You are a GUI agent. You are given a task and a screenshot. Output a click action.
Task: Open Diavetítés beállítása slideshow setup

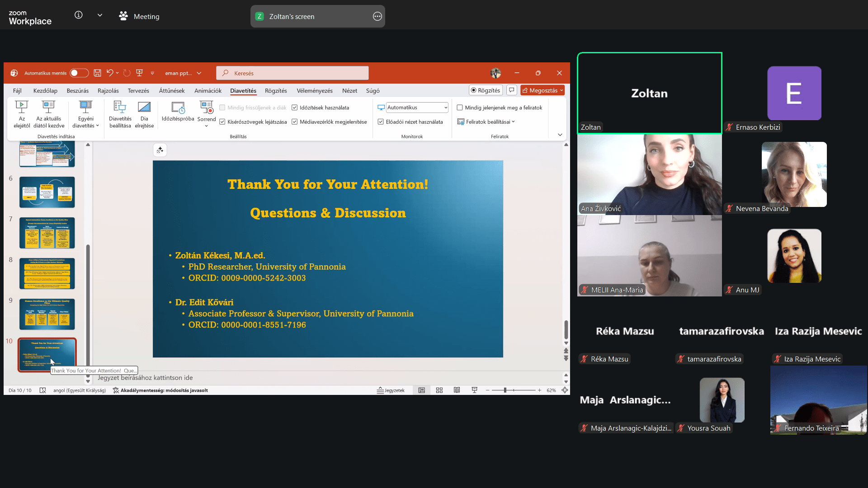coord(120,108)
